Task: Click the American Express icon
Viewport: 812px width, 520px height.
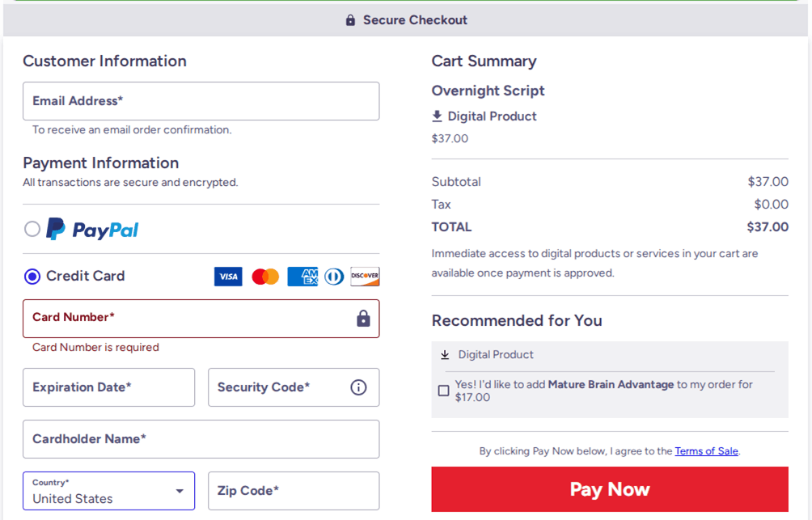Action: (x=302, y=276)
